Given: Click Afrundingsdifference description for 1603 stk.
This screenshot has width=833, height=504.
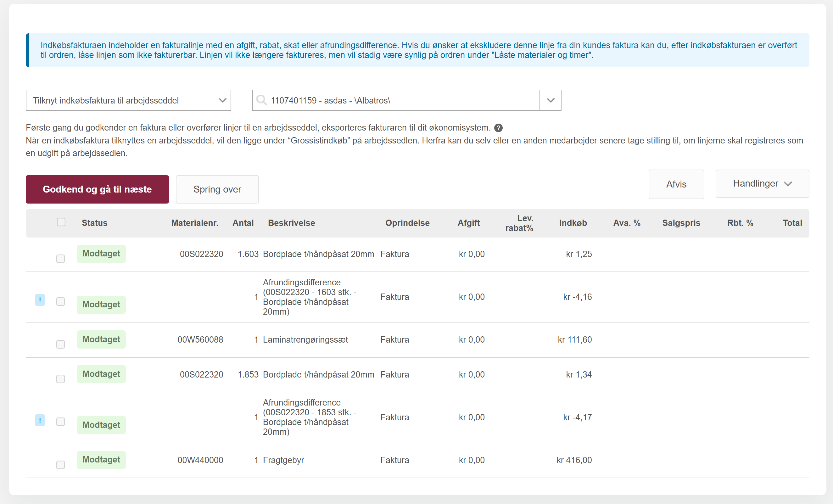Looking at the screenshot, I should tap(310, 297).
